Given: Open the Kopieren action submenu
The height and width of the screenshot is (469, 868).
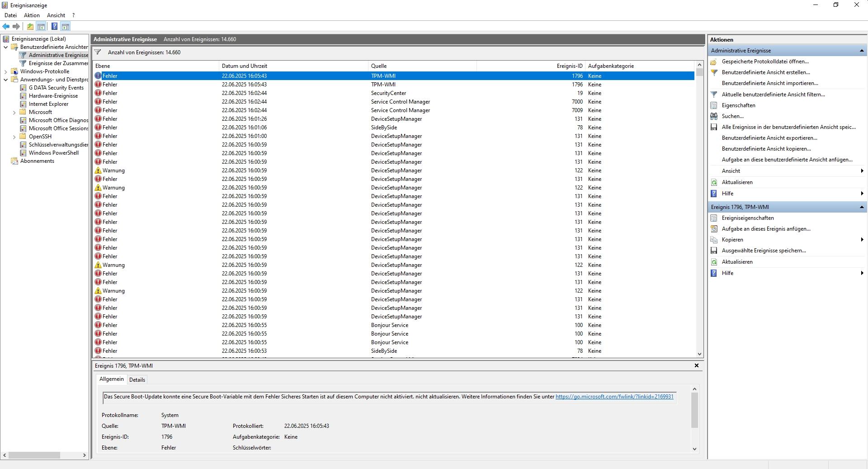Looking at the screenshot, I should click(x=732, y=240).
